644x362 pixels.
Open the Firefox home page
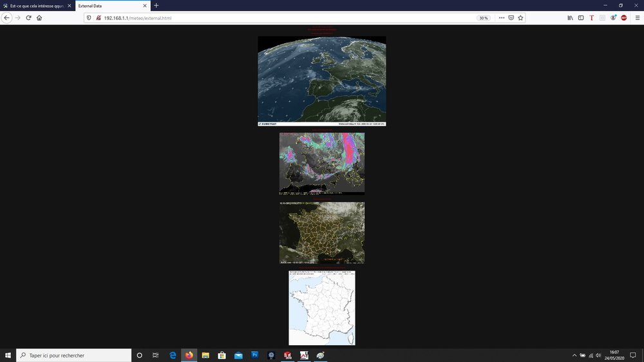39,17
